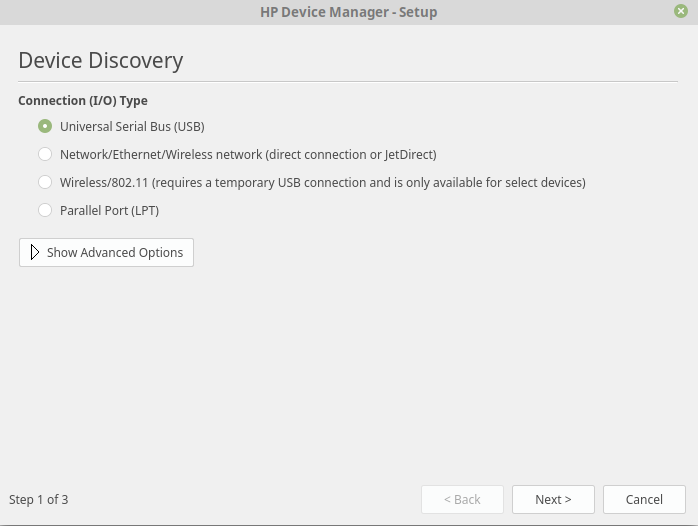This screenshot has width=698, height=526.
Task: Click the Next > button
Action: 553,499
